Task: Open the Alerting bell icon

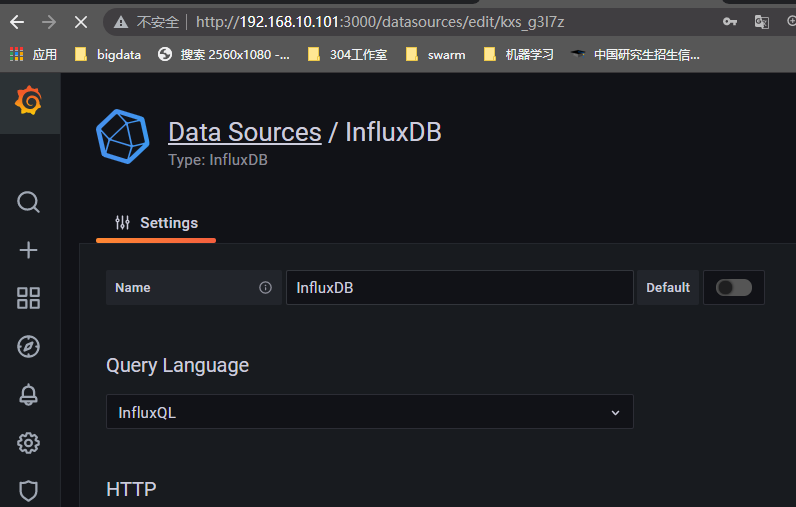Action: 29,394
